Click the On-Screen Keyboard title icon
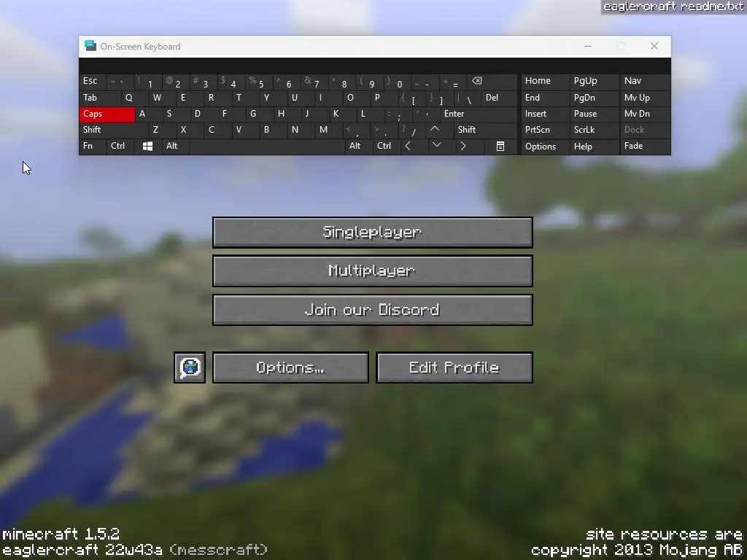The image size is (747, 560). [x=90, y=46]
